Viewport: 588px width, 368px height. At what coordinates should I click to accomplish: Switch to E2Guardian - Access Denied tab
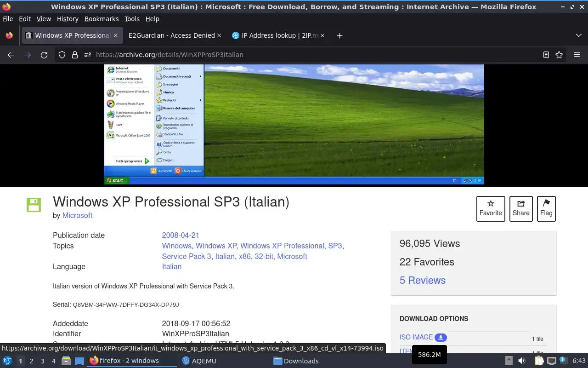(x=172, y=35)
